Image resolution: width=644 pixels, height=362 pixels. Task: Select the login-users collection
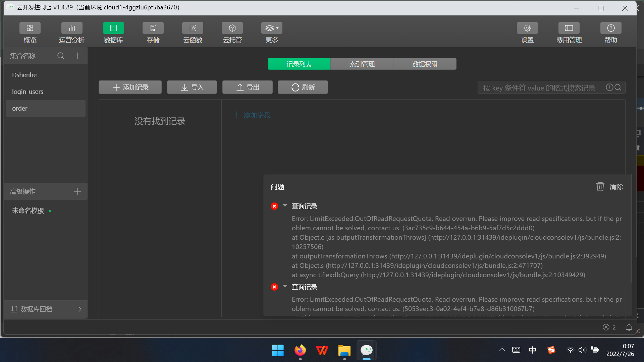click(x=28, y=92)
